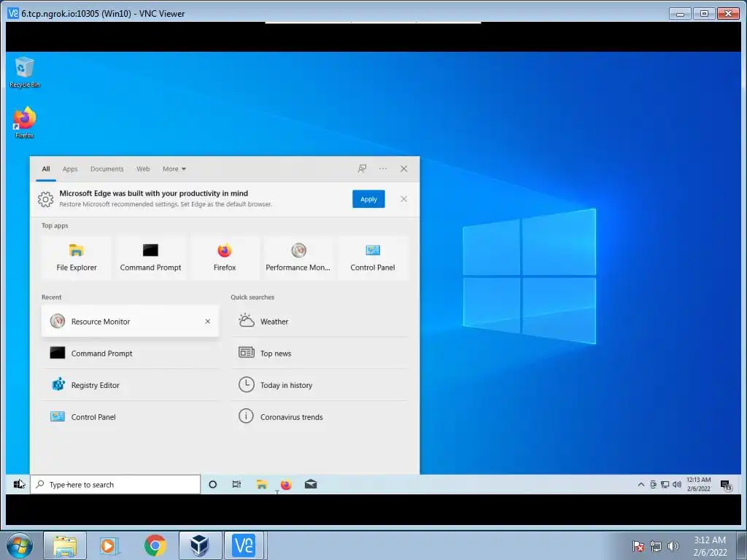The width and height of the screenshot is (747, 560).
Task: Click the Win10 tray network icon
Action: pyautogui.click(x=665, y=485)
